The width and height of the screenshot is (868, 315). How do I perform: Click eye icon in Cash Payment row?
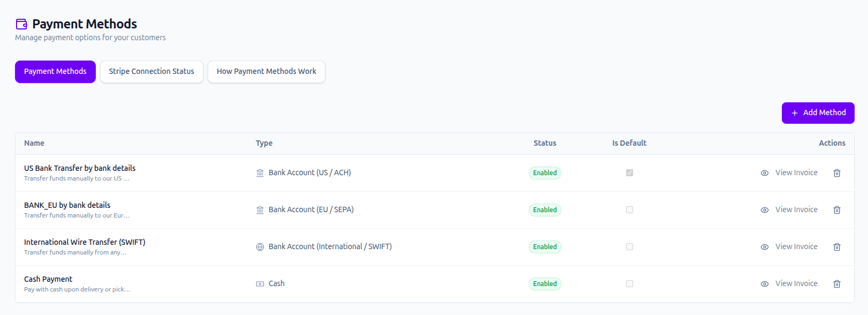pyautogui.click(x=765, y=284)
